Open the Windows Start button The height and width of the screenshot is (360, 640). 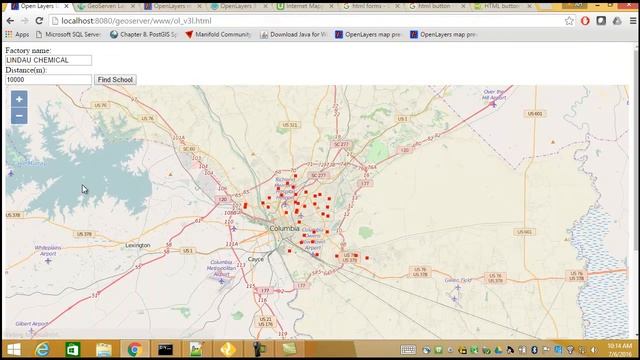tap(13, 350)
